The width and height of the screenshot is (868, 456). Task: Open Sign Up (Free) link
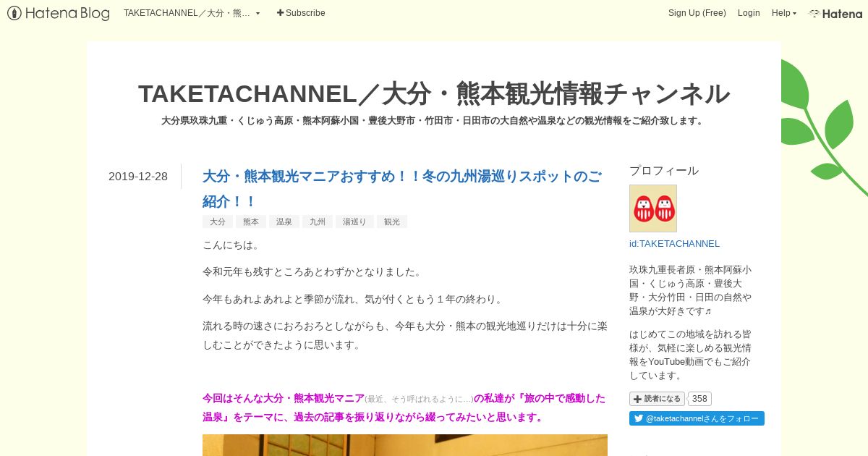pos(697,13)
